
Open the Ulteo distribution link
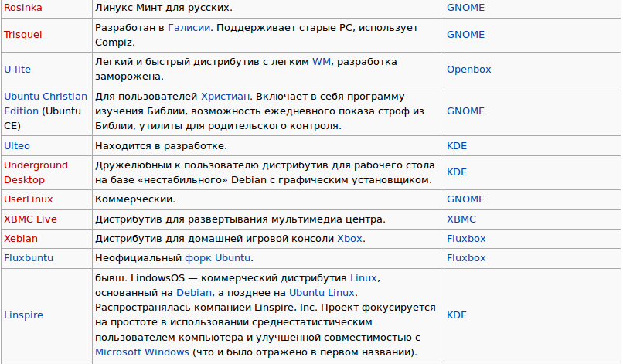coord(17,146)
